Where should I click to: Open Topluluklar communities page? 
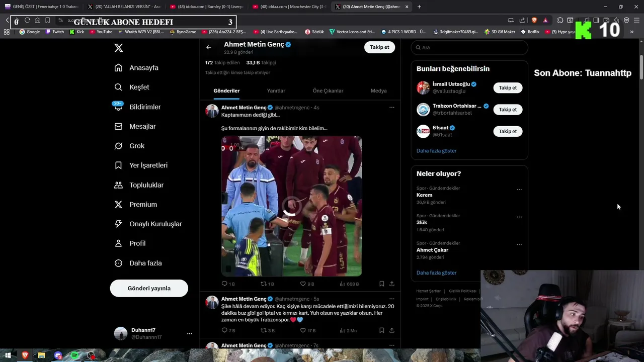pyautogui.click(x=139, y=185)
